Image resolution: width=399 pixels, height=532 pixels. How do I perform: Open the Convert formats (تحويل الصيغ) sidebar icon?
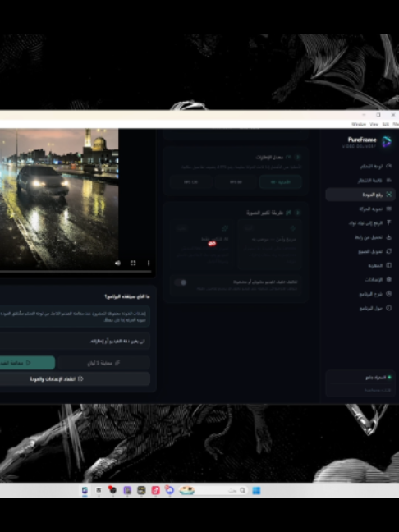[389, 251]
